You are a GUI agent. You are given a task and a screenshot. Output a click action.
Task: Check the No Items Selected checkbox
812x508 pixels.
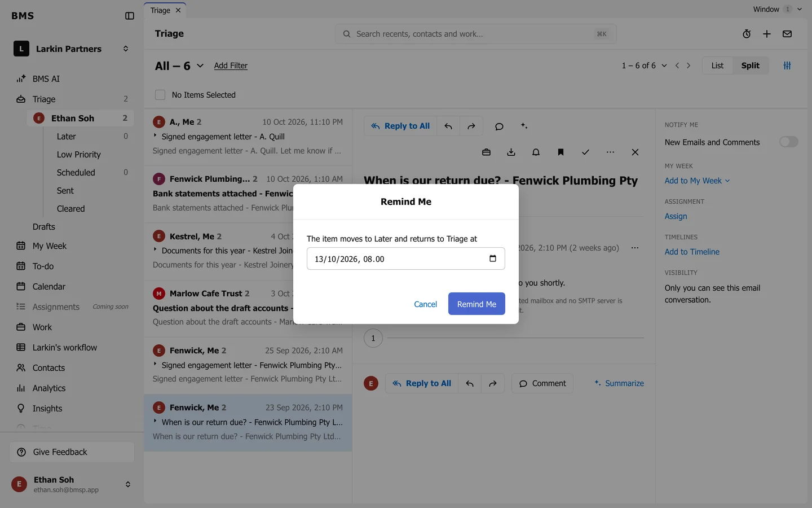tap(160, 95)
